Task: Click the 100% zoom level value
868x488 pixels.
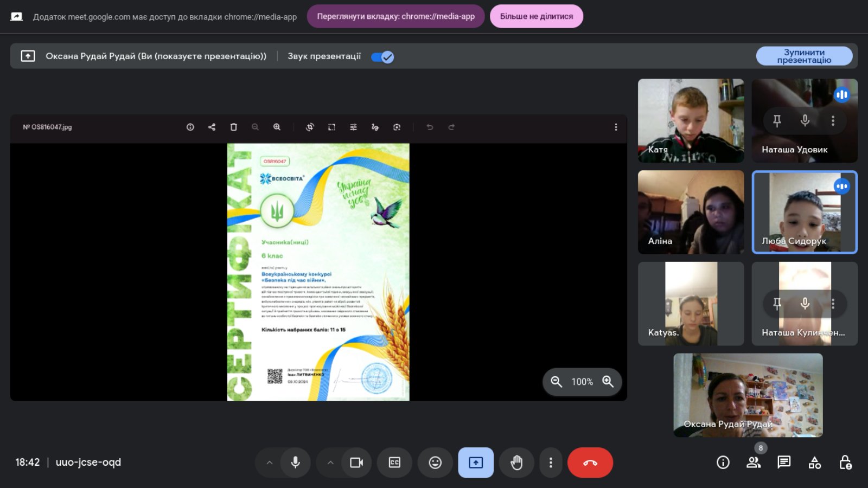Action: (x=582, y=382)
